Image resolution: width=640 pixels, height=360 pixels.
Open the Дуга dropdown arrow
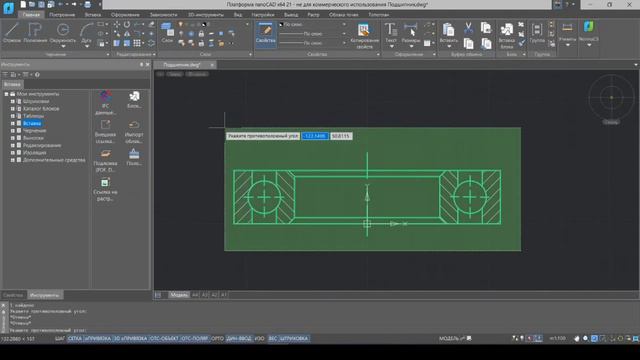(x=87, y=46)
